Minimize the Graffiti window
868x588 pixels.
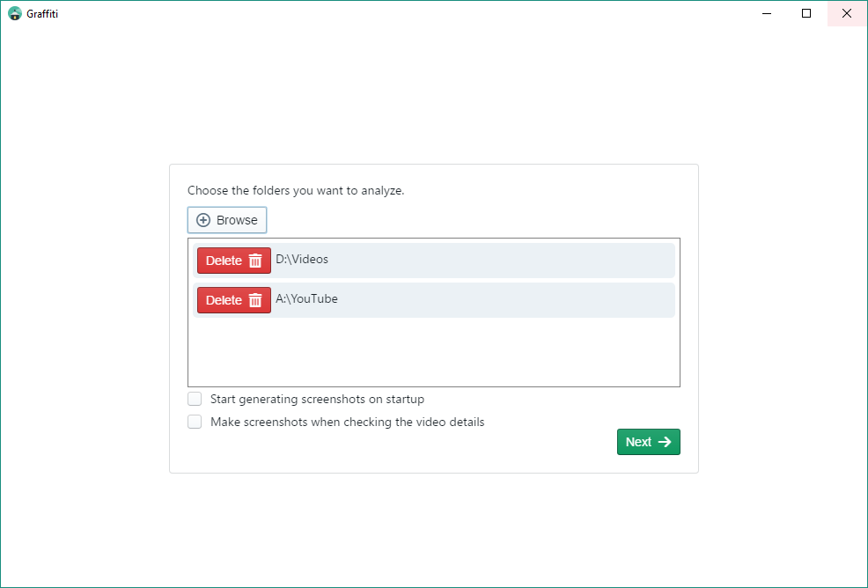(766, 13)
